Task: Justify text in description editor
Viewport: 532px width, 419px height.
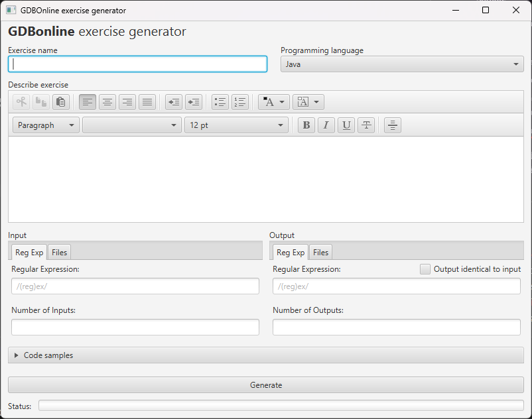Action: 147,102
